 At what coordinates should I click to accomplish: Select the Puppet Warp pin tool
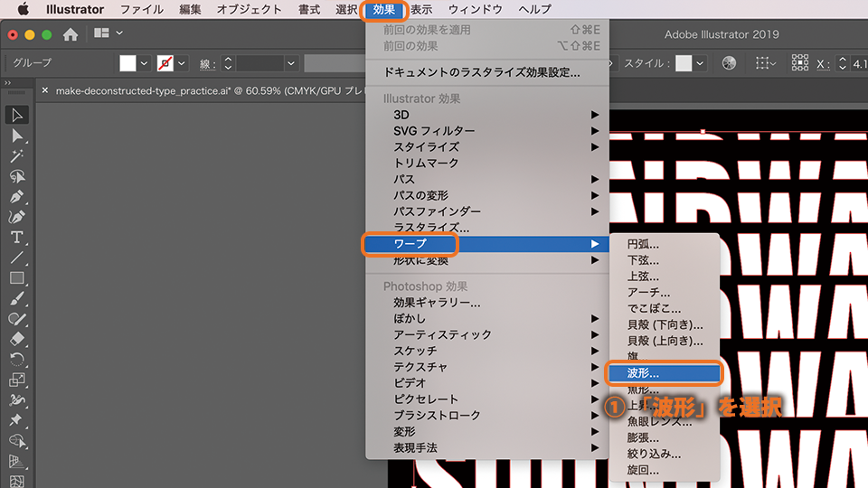point(16,420)
